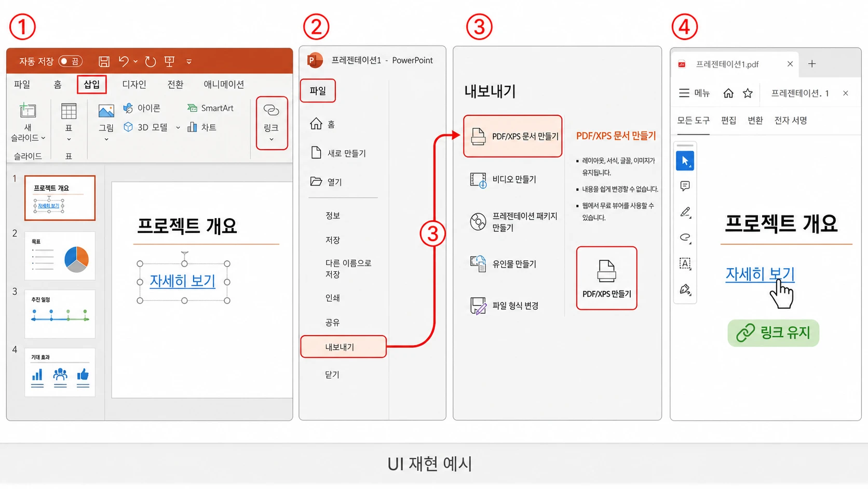The width and height of the screenshot is (868, 489).
Task: Choose 저장 in backstage menu
Action: (333, 240)
